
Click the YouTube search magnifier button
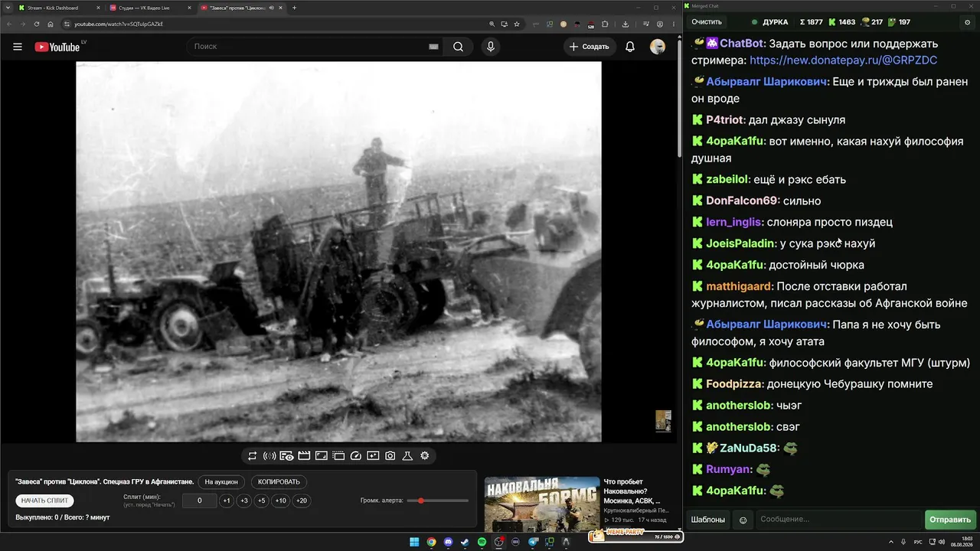point(458,47)
